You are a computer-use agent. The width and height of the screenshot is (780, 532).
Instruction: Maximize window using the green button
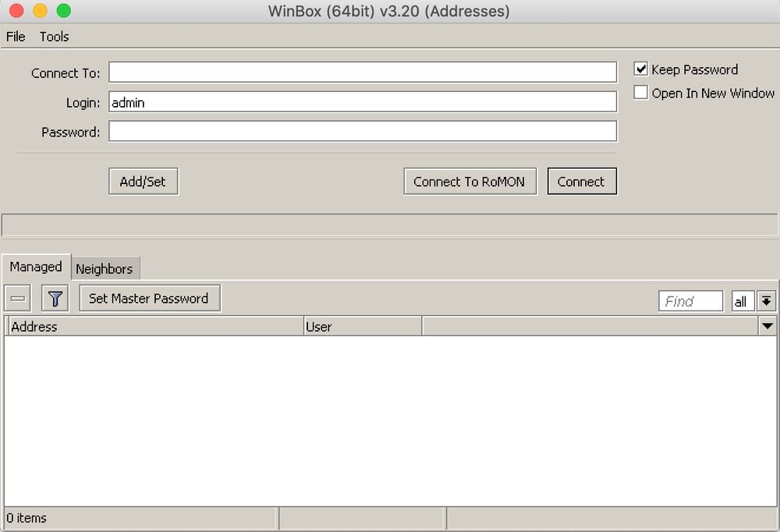64,10
